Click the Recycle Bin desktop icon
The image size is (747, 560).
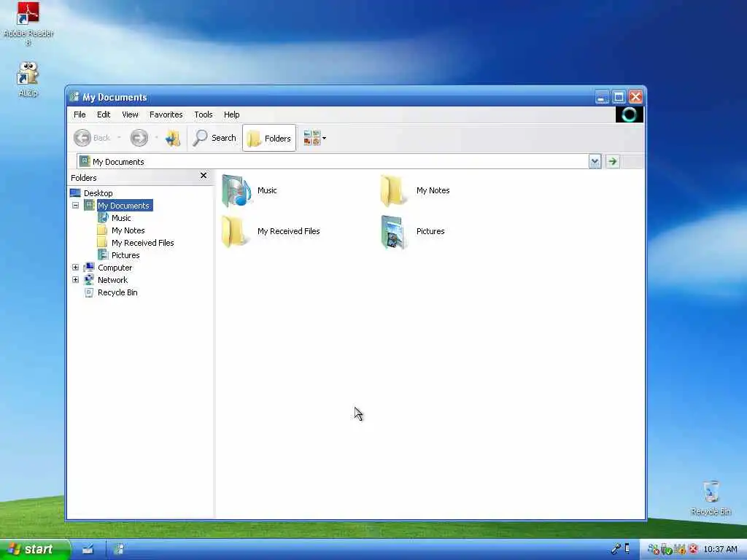[711, 498]
